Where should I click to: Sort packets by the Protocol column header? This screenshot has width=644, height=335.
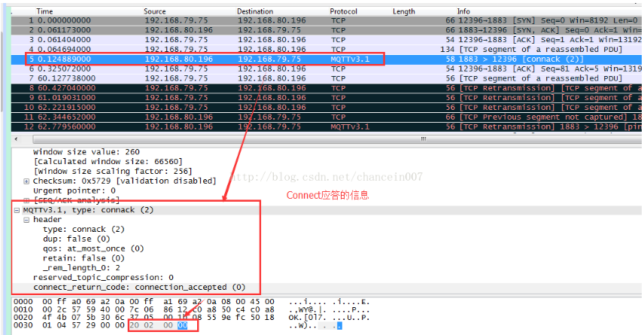[343, 11]
